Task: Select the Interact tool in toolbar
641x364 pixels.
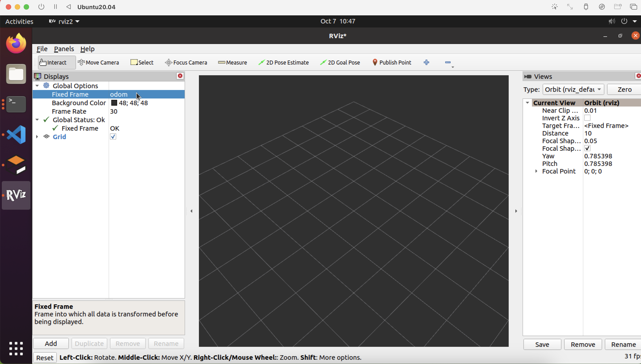Action: click(53, 62)
